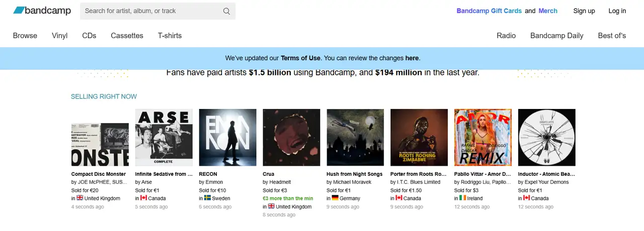Review changes via the 'here' link
This screenshot has height=231, width=644.
(x=412, y=58)
